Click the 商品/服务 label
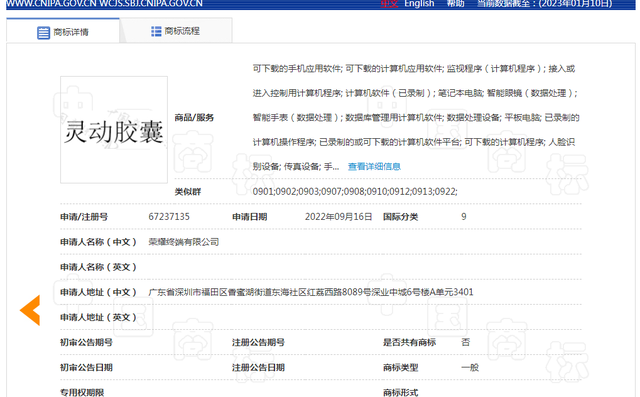 pyautogui.click(x=194, y=118)
